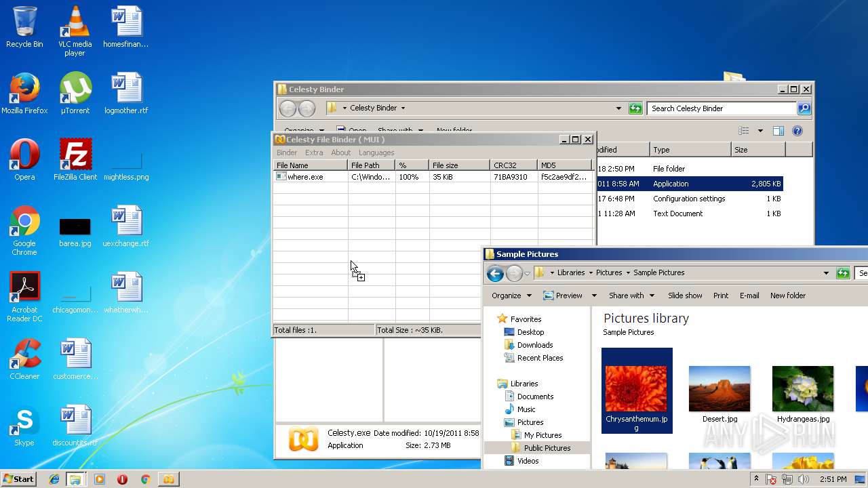Refresh the Celesty Binder address bar

635,108
